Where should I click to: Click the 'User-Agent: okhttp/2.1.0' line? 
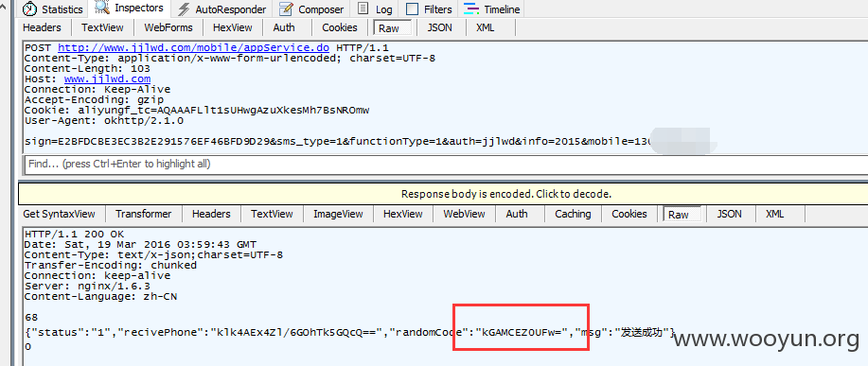tap(104, 120)
